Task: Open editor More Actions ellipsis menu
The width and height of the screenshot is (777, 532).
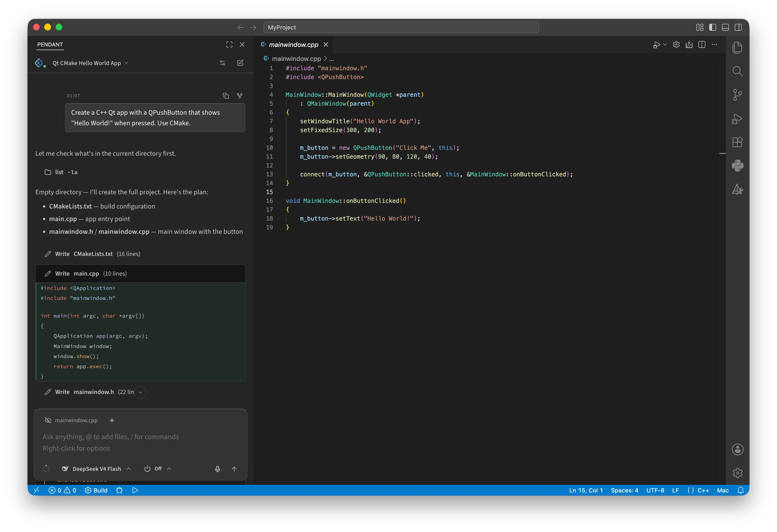Action: click(714, 44)
